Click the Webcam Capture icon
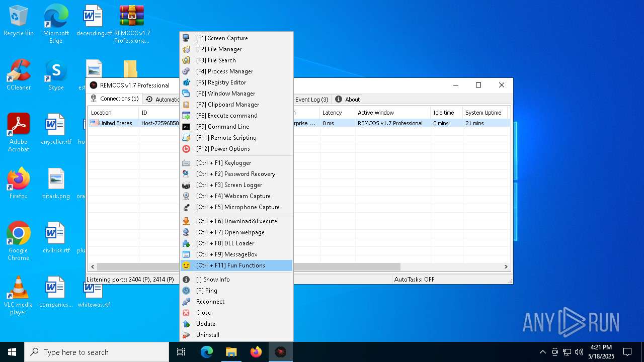 (186, 196)
